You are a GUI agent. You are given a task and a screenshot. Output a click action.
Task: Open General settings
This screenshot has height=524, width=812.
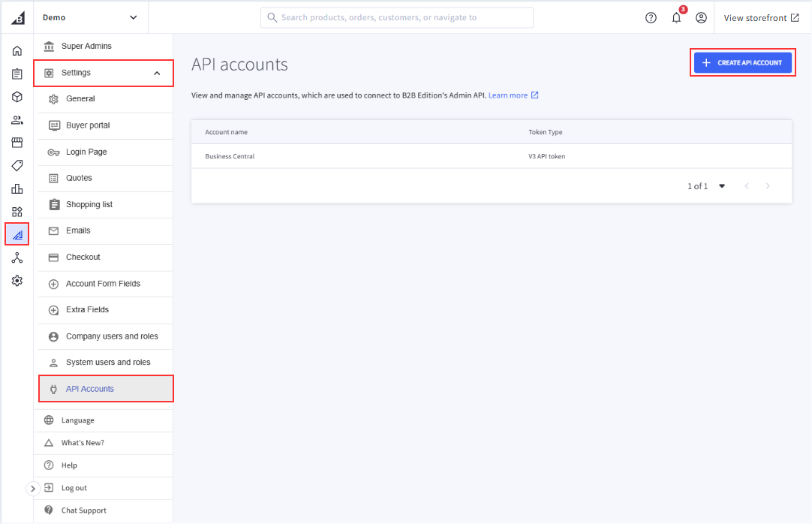pyautogui.click(x=106, y=99)
